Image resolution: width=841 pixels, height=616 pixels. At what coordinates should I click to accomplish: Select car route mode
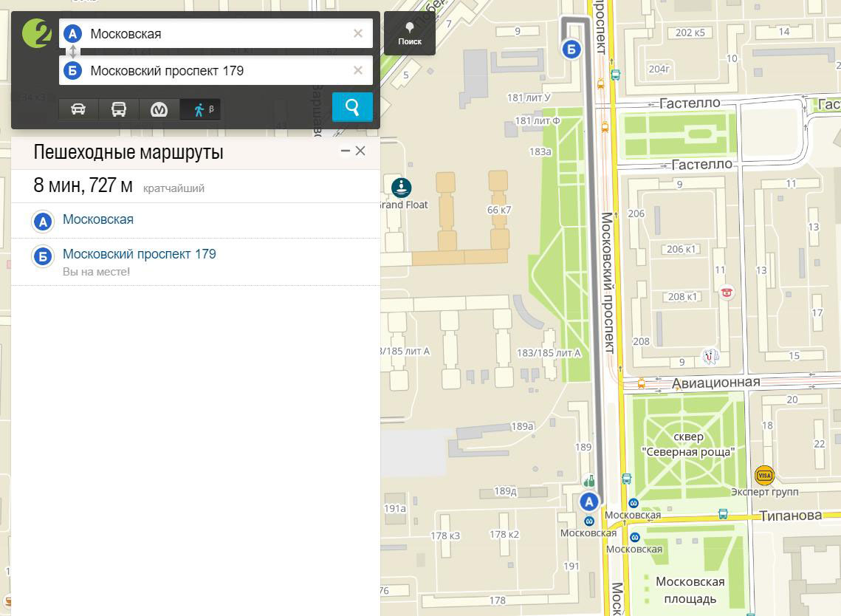click(x=78, y=109)
